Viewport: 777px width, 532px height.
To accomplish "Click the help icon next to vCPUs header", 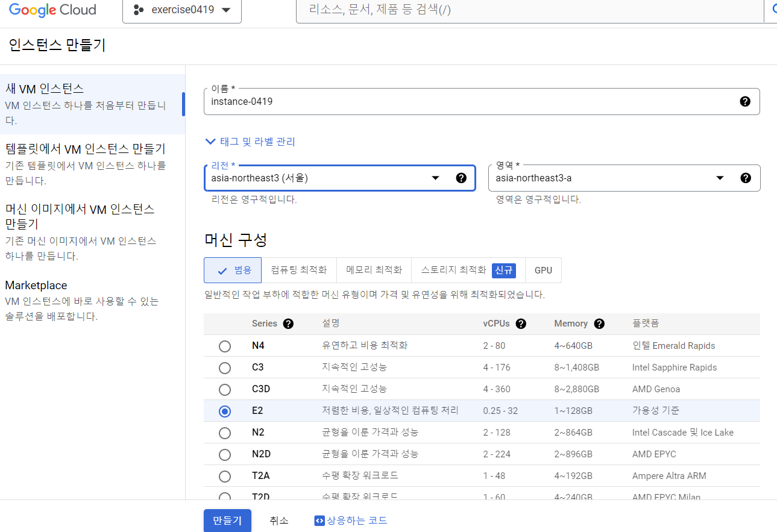I will click(x=521, y=324).
